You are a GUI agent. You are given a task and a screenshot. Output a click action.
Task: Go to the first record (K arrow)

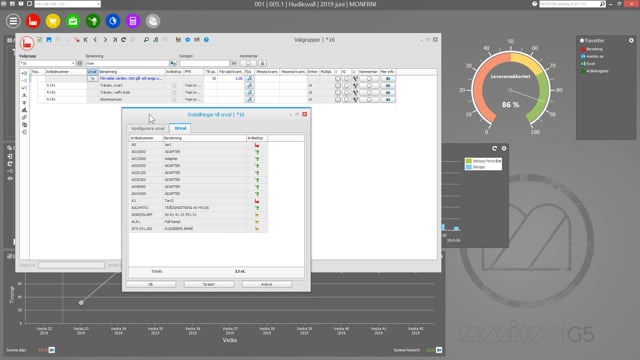[86, 40]
